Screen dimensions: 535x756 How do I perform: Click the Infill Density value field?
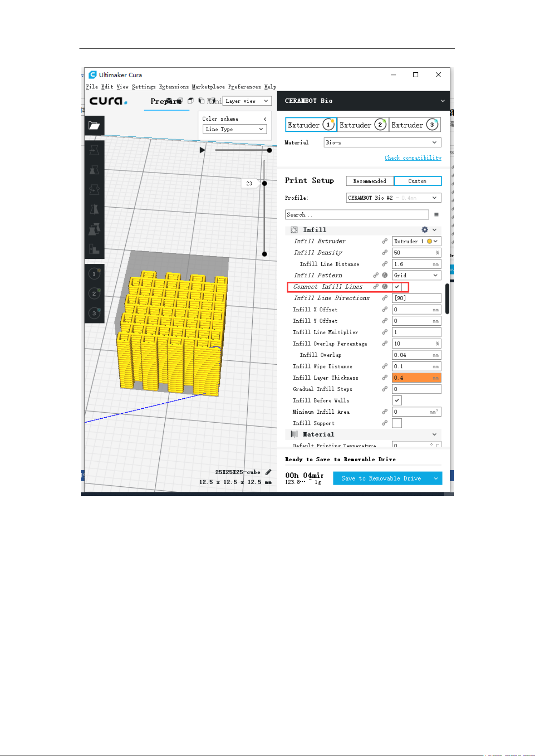click(417, 253)
